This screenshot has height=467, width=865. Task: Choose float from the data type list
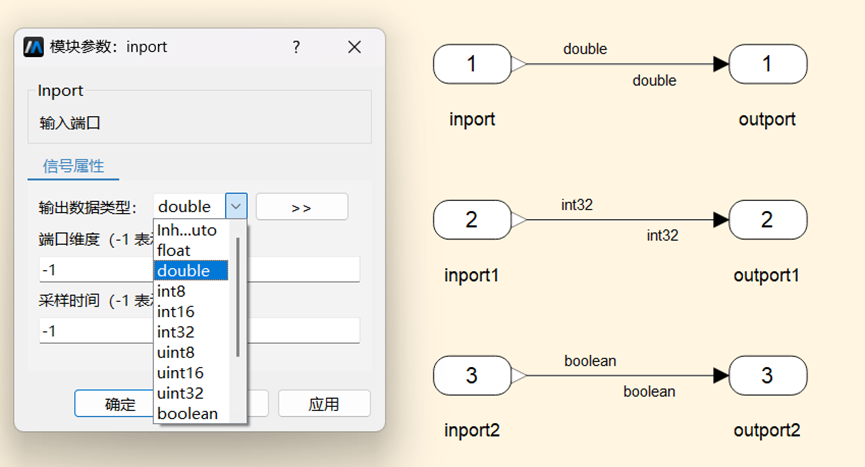(x=191, y=250)
